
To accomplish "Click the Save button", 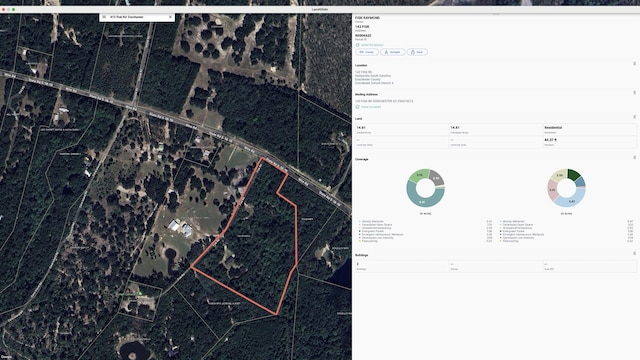I will (x=417, y=52).
